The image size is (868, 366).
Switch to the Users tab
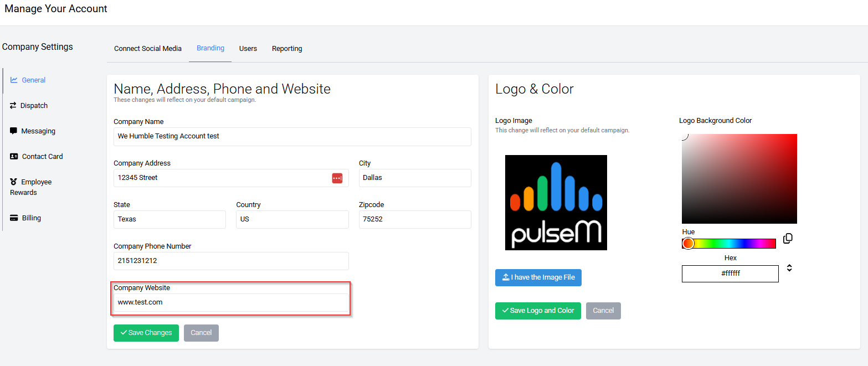(248, 49)
